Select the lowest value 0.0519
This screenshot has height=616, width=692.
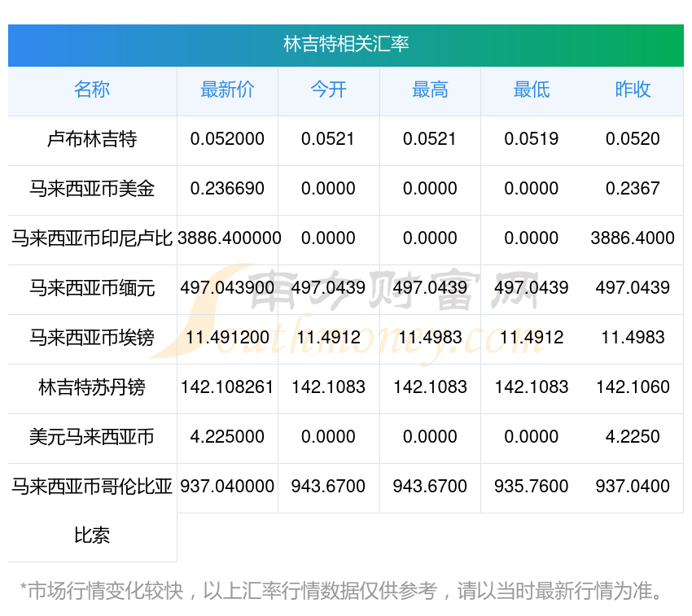(532, 139)
